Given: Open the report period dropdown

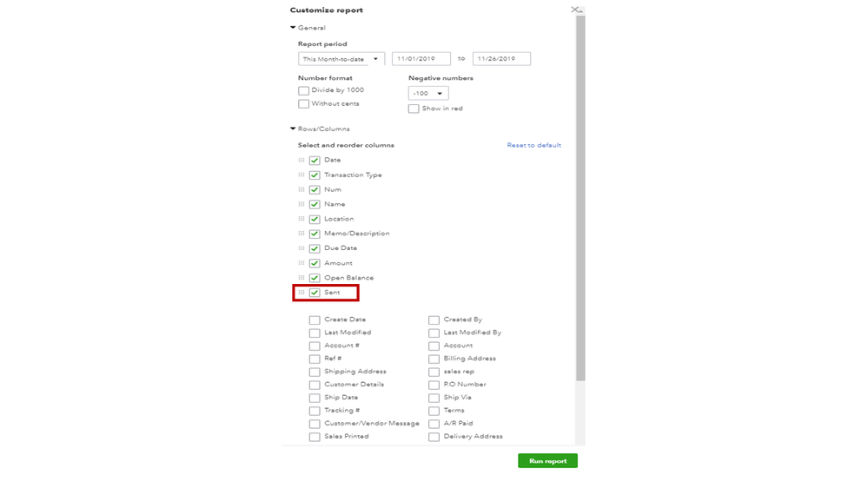Looking at the screenshot, I should (x=341, y=59).
